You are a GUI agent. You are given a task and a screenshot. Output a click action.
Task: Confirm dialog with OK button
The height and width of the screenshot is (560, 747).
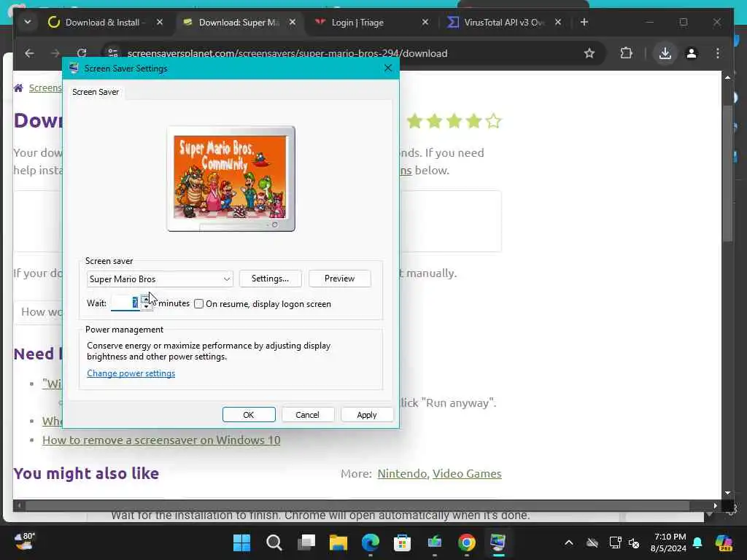click(249, 415)
